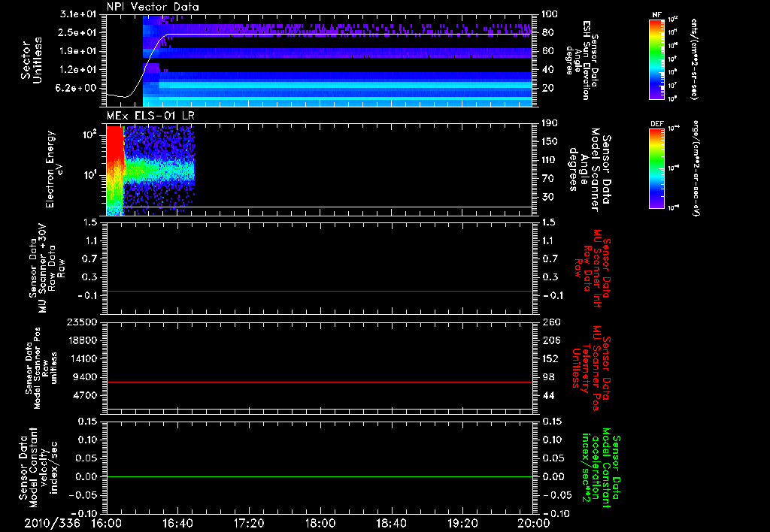770x532 pixels.
Task: Click the "98" telemetry tick label
Action: (x=548, y=377)
